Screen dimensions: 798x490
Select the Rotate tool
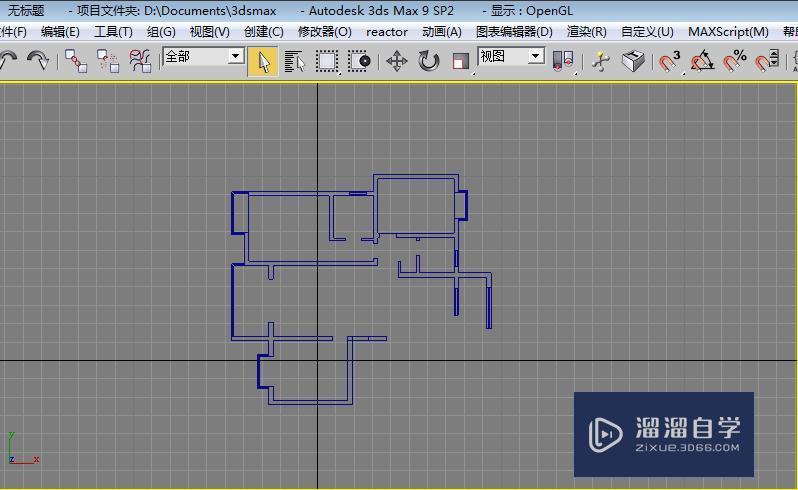(429, 62)
